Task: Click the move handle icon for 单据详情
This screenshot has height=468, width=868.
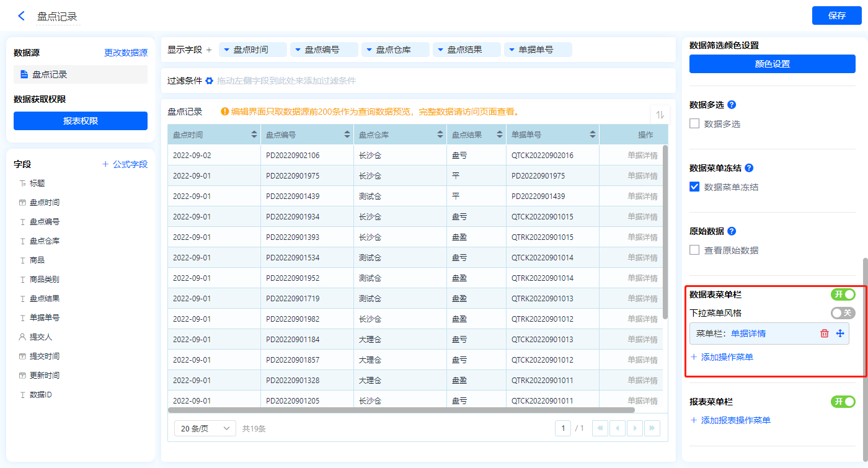Action: coord(840,333)
